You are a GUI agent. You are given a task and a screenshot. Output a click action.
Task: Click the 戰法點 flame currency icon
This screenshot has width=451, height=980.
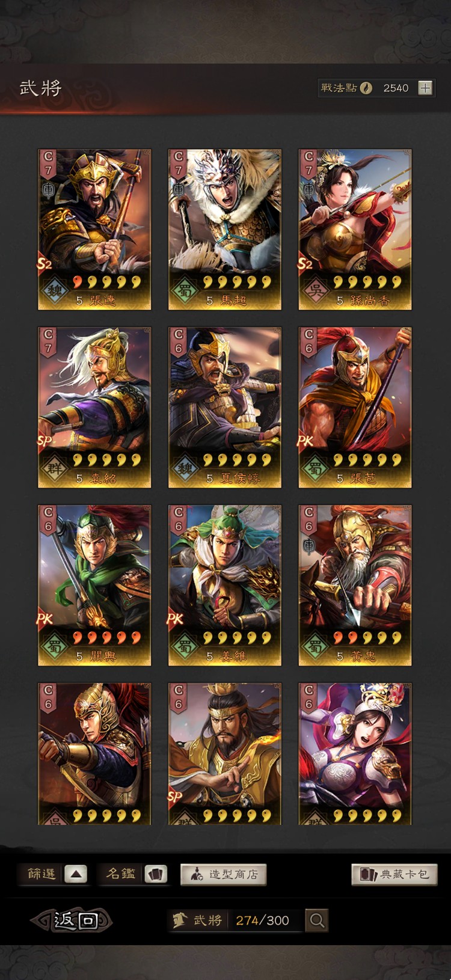coord(366,88)
